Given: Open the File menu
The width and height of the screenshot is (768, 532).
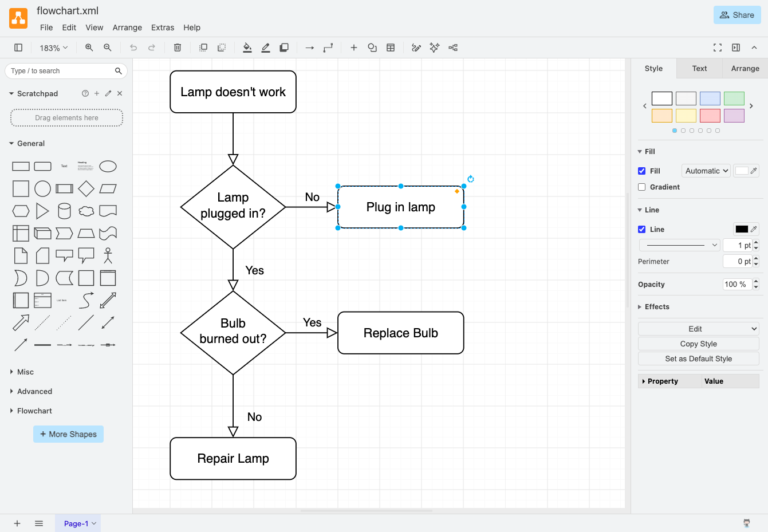Looking at the screenshot, I should point(46,27).
